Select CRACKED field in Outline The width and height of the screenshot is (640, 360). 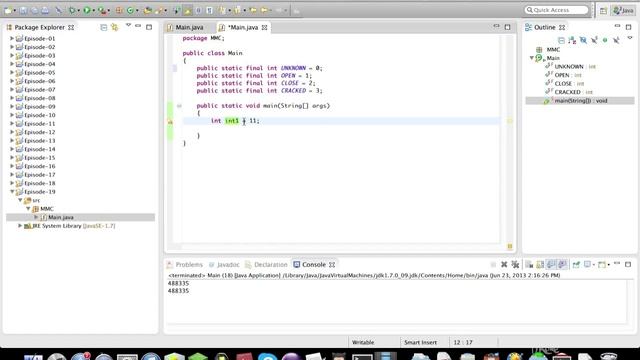click(567, 92)
